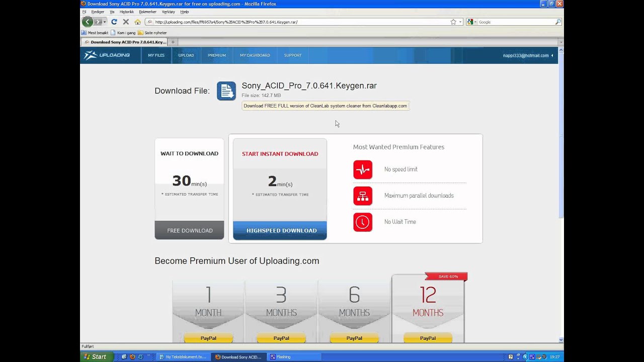
Task: Open the Vis menu
Action: pos(112,12)
